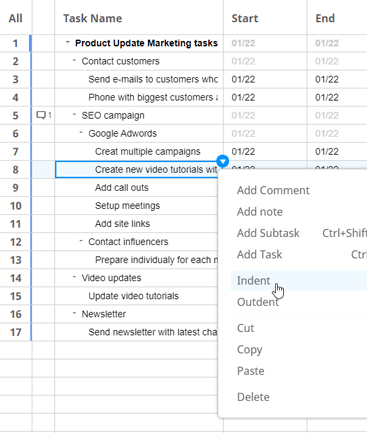Choose Add Comment from context menu
The image size is (367, 433).
pyautogui.click(x=273, y=190)
